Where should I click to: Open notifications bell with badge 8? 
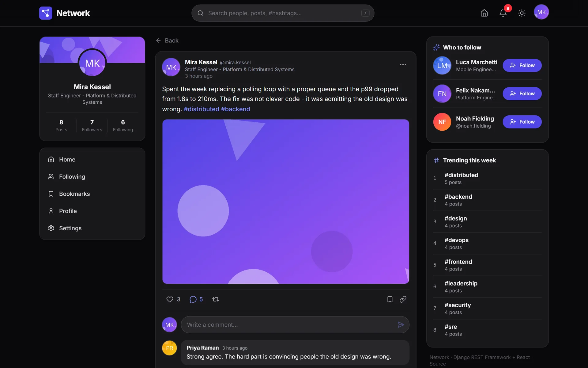[x=503, y=13]
